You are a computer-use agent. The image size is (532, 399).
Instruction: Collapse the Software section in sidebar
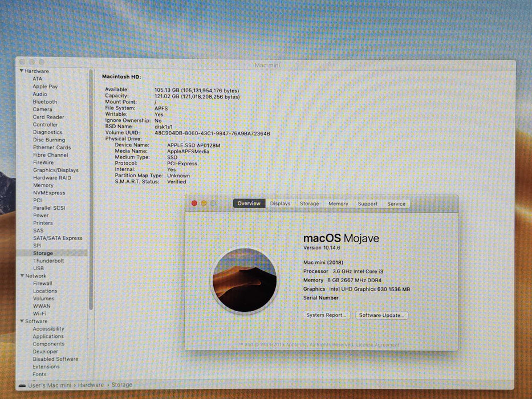[x=21, y=321]
